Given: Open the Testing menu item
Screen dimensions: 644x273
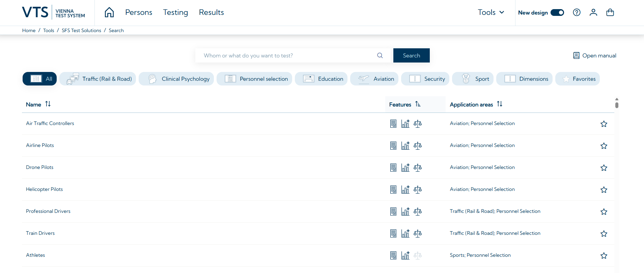Looking at the screenshot, I should [175, 13].
